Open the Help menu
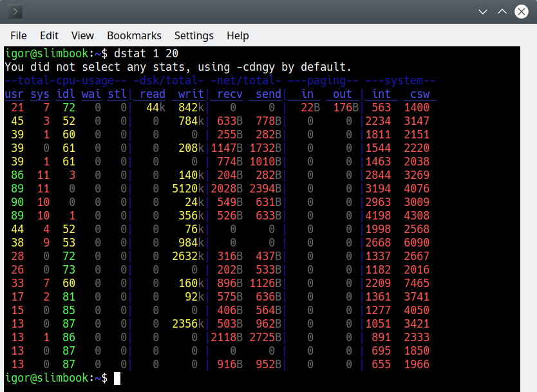This screenshot has height=392, width=537. click(x=238, y=35)
